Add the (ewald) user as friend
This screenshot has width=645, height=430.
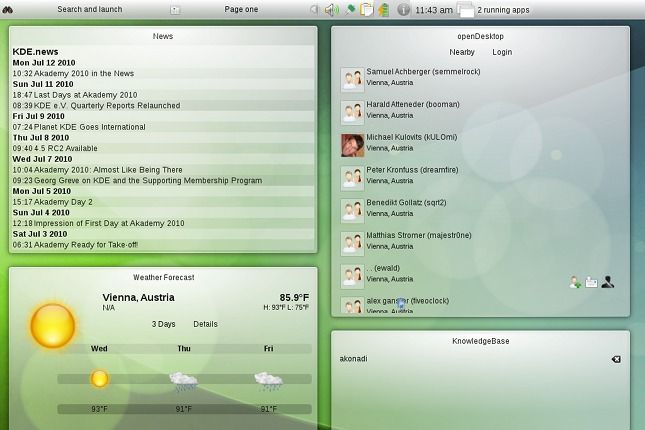[x=575, y=282]
